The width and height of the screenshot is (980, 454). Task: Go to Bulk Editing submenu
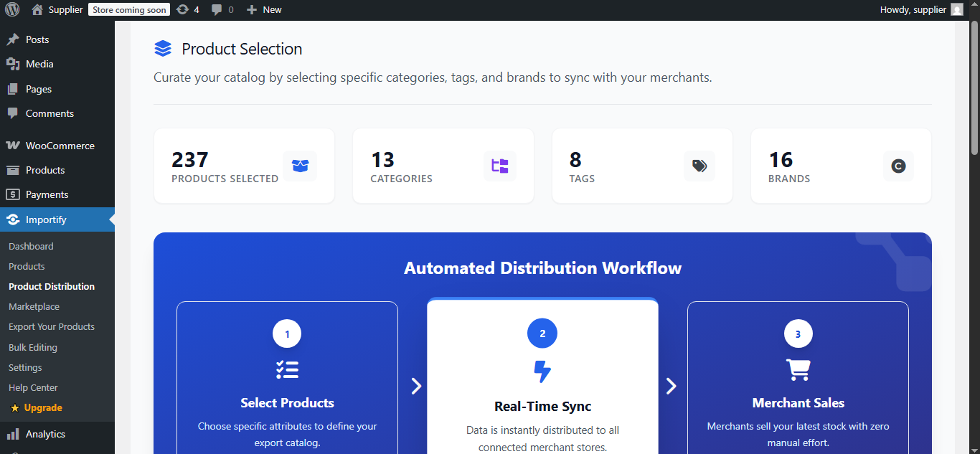(33, 347)
